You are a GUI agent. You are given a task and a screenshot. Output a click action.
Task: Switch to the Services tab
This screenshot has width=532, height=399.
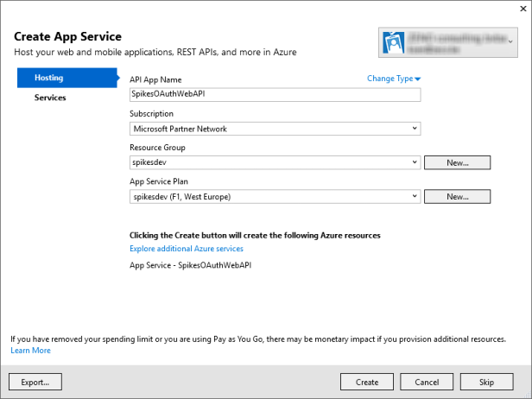coord(50,98)
